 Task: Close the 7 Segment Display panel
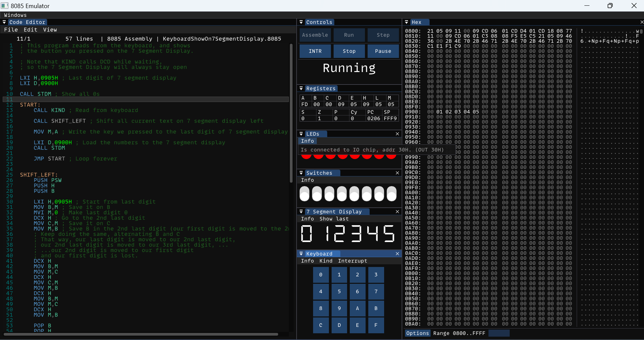tap(397, 212)
